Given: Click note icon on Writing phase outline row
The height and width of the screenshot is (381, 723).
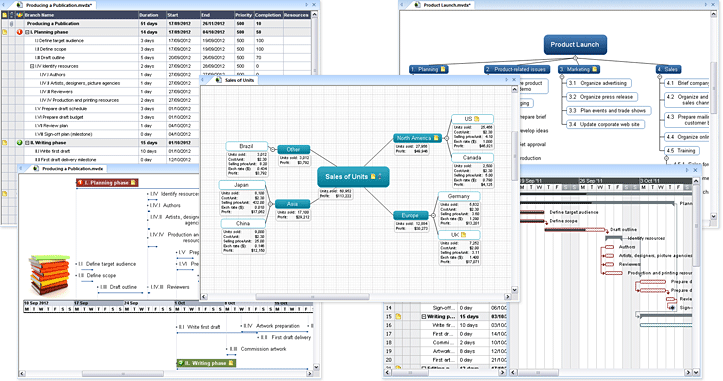Looking at the screenshot, I should tap(5, 143).
